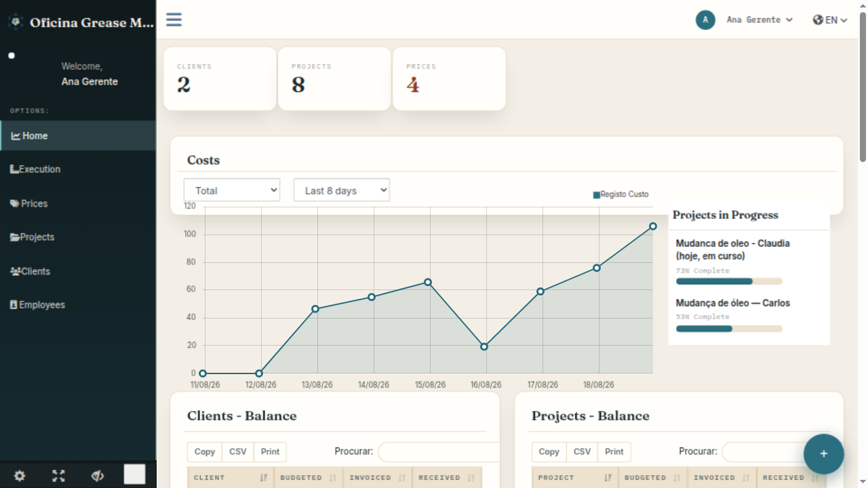Viewport: 868px width, 488px height.
Task: Click the Projects in Progress heading
Action: tap(725, 215)
